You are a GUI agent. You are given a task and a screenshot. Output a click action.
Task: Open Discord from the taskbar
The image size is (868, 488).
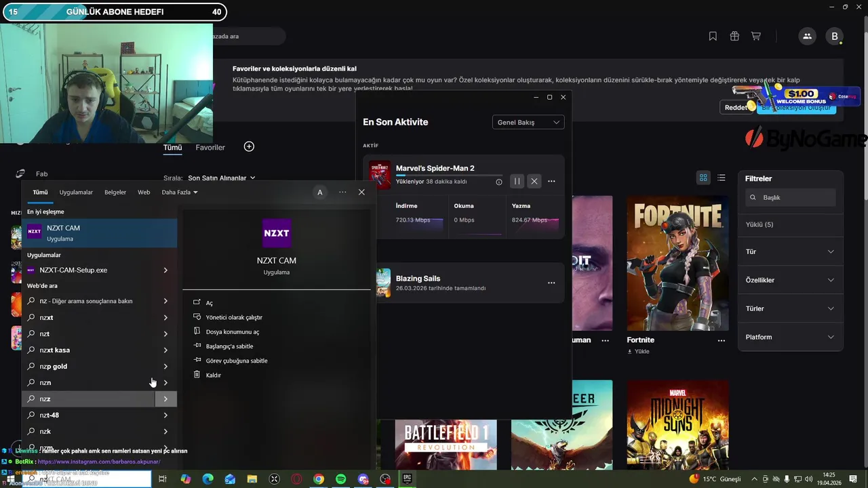click(x=363, y=479)
